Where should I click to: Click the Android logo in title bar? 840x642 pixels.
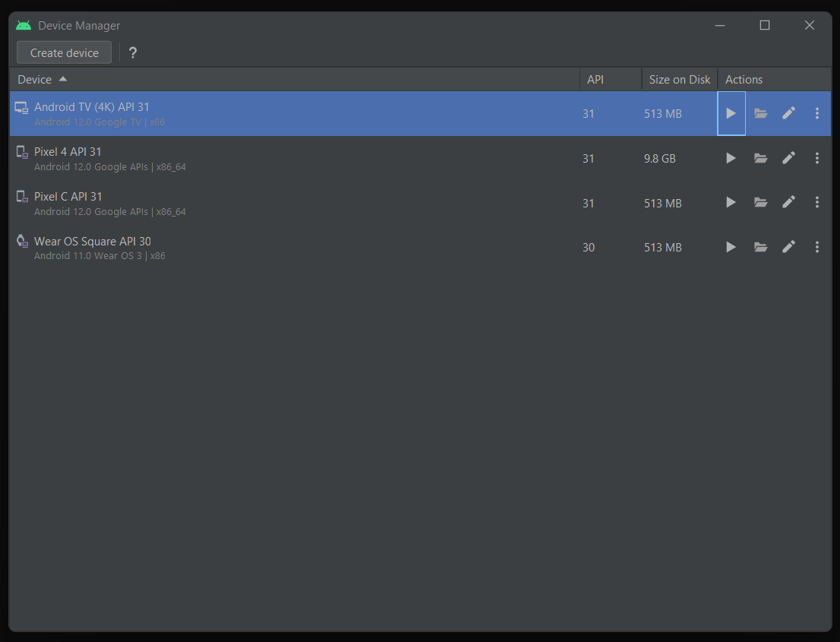click(x=24, y=25)
